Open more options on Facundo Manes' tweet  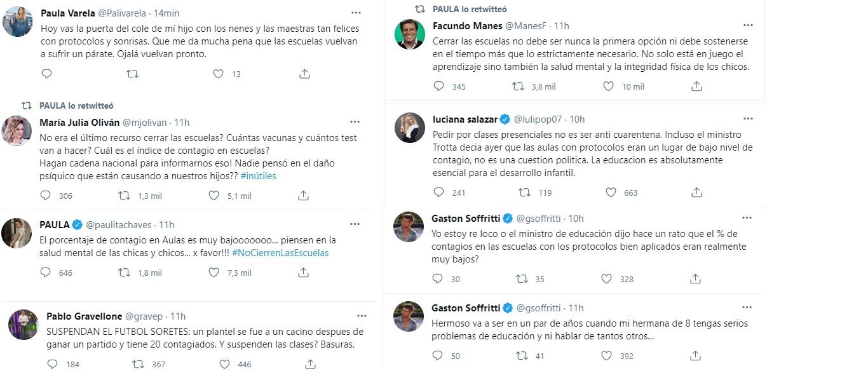tap(748, 25)
